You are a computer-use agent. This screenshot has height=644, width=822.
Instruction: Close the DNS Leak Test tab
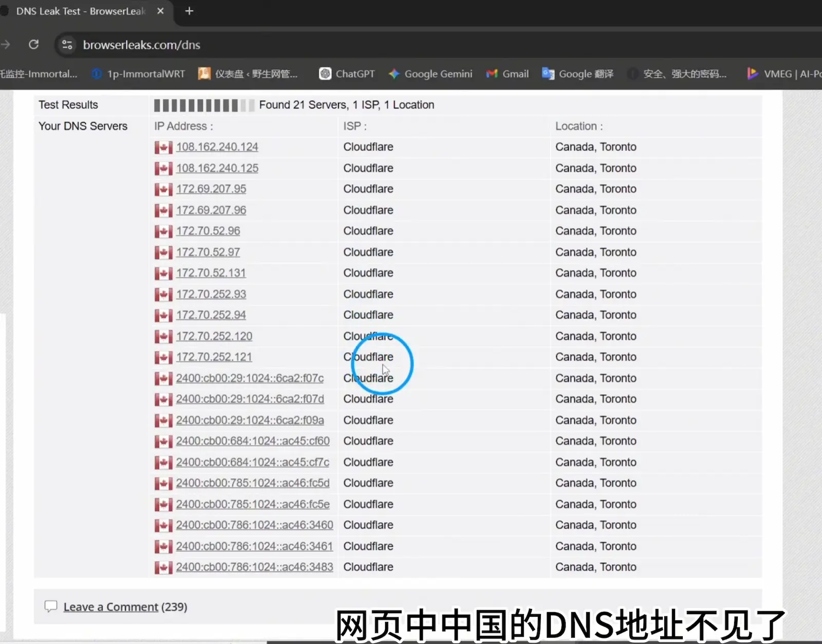click(160, 11)
